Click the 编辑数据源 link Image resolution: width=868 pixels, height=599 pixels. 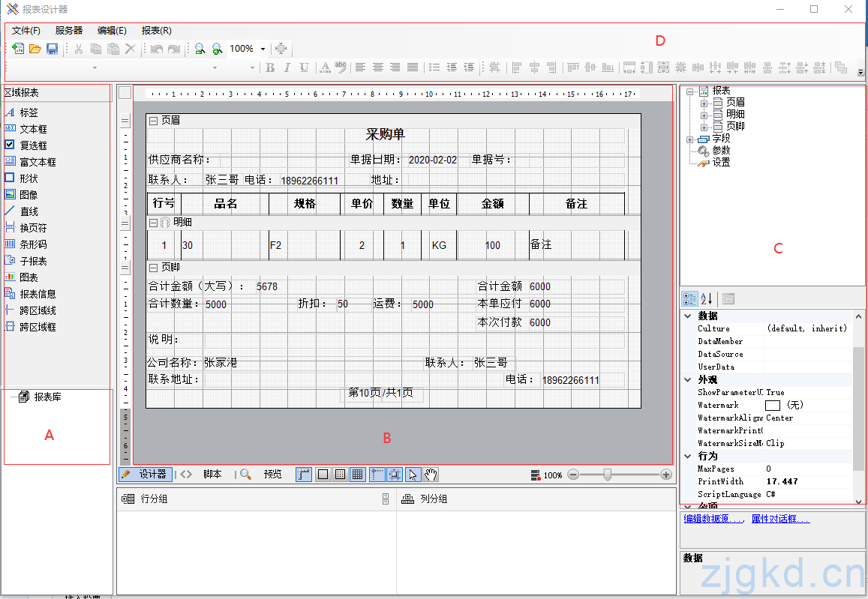[x=714, y=519]
